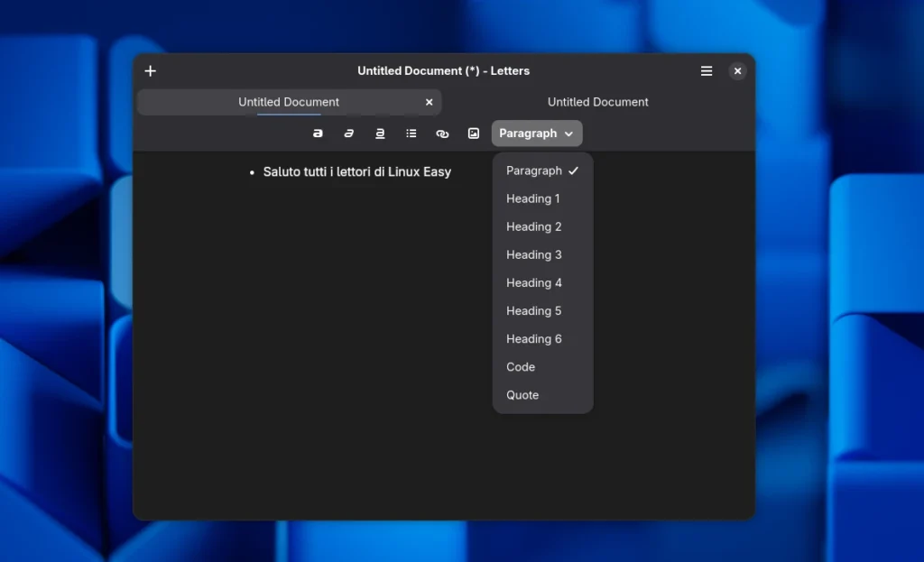Add a new document with plus icon
The height and width of the screenshot is (562, 924).
(151, 71)
